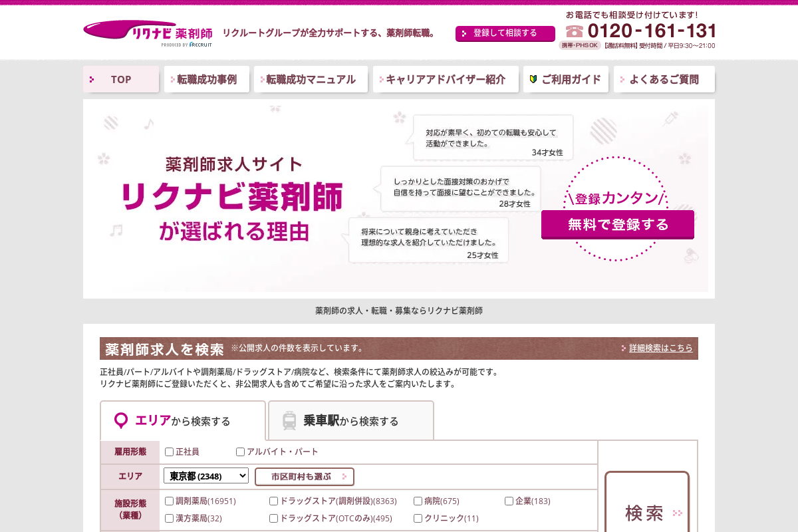Image resolution: width=798 pixels, height=532 pixels.
Task: Check 病院(675) checkbox
Action: (418, 501)
